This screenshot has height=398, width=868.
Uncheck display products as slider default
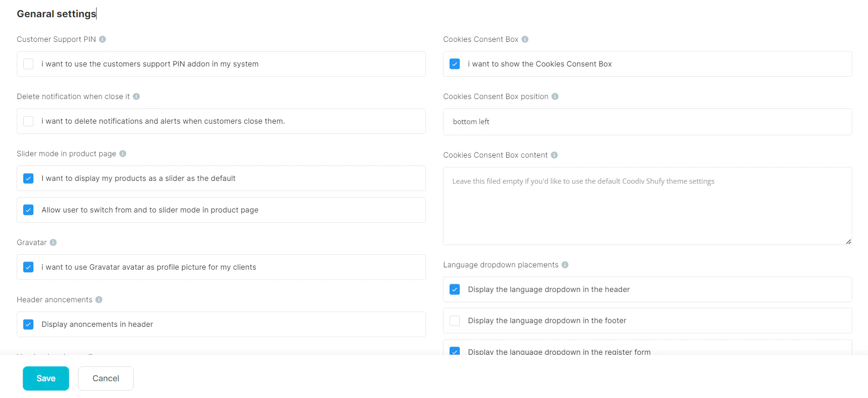(29, 179)
